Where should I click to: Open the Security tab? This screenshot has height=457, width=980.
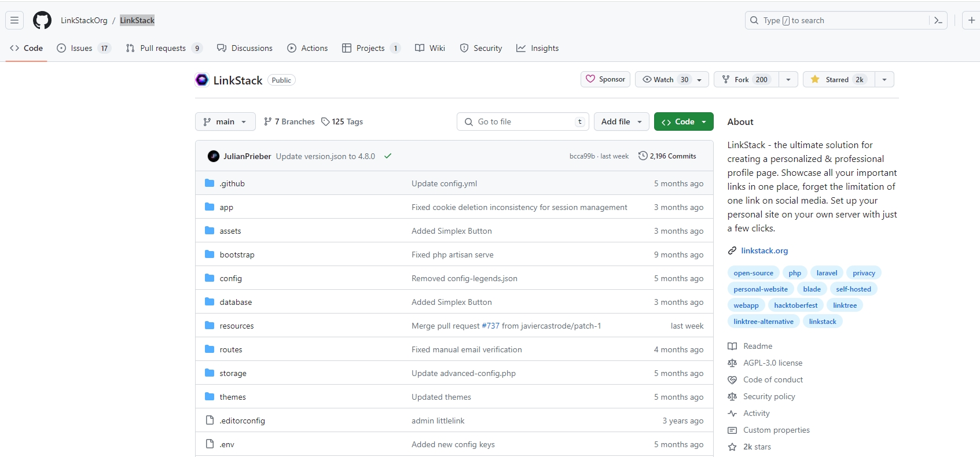point(480,48)
